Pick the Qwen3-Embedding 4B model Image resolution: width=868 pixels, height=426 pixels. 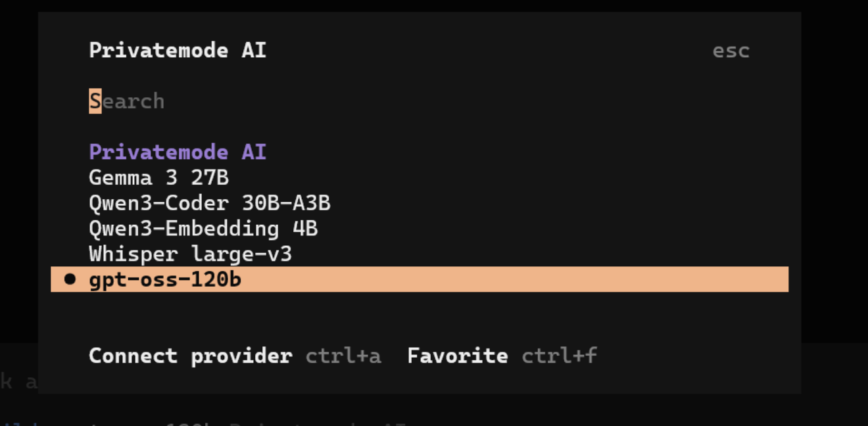(x=203, y=229)
